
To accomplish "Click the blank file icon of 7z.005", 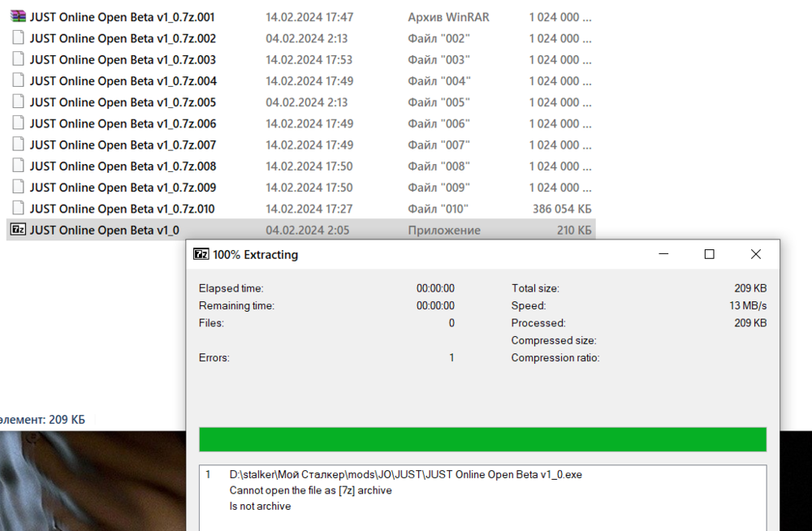I will pyautogui.click(x=18, y=101).
